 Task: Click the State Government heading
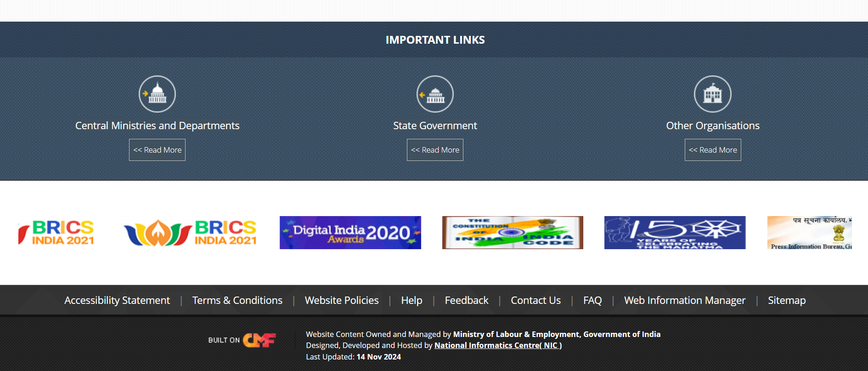(x=435, y=126)
